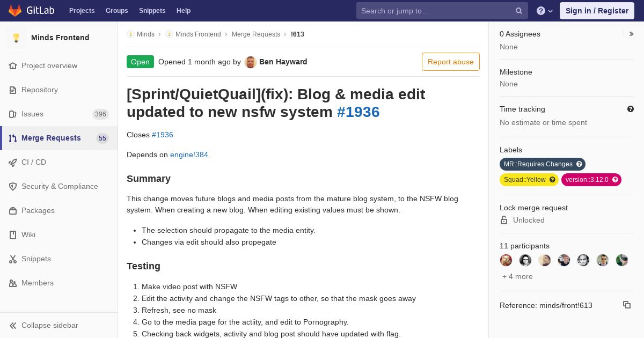Click the Members people icon
This screenshot has width=644, height=338.
[x=13, y=283]
